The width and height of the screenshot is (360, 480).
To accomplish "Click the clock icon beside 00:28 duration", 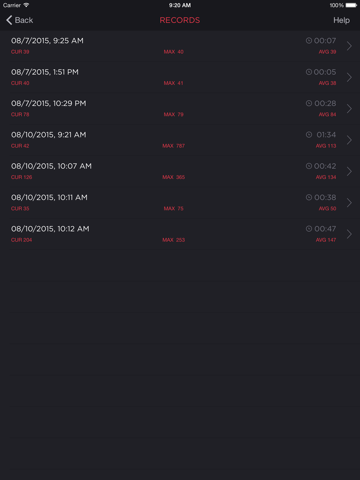I will (309, 103).
